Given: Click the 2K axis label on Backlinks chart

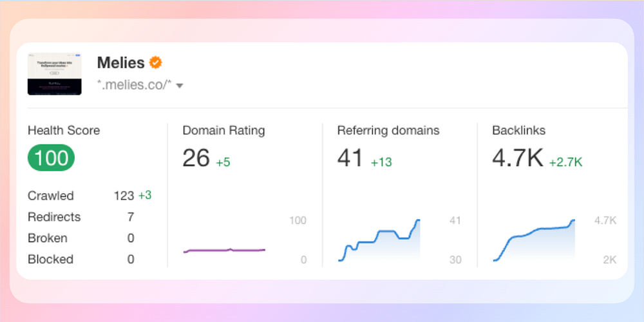Looking at the screenshot, I should click(x=610, y=260).
